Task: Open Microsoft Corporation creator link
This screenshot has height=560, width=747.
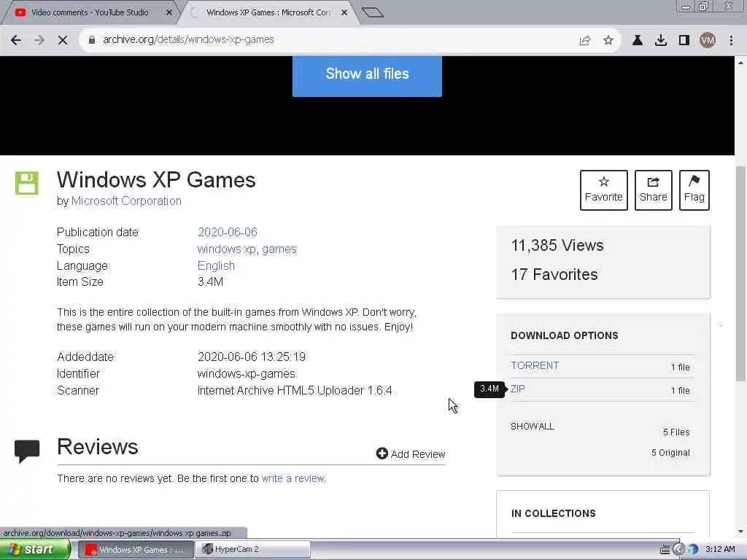Action: coord(126,201)
